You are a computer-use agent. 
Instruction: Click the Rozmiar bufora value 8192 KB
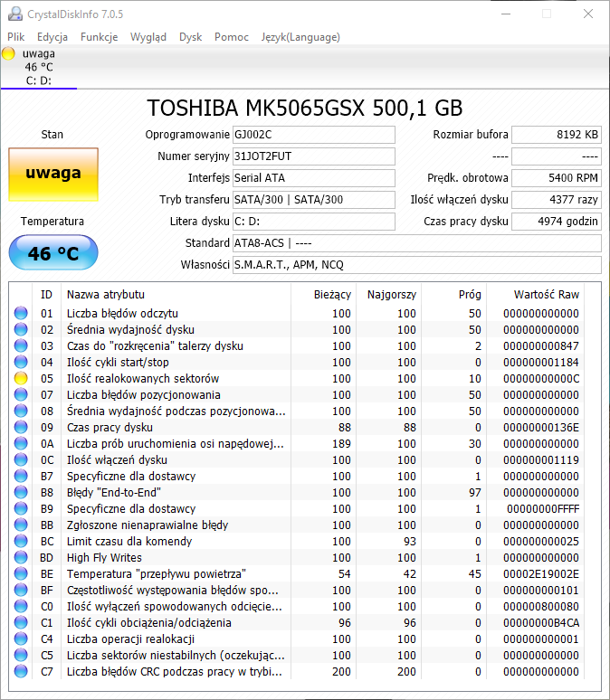click(557, 135)
